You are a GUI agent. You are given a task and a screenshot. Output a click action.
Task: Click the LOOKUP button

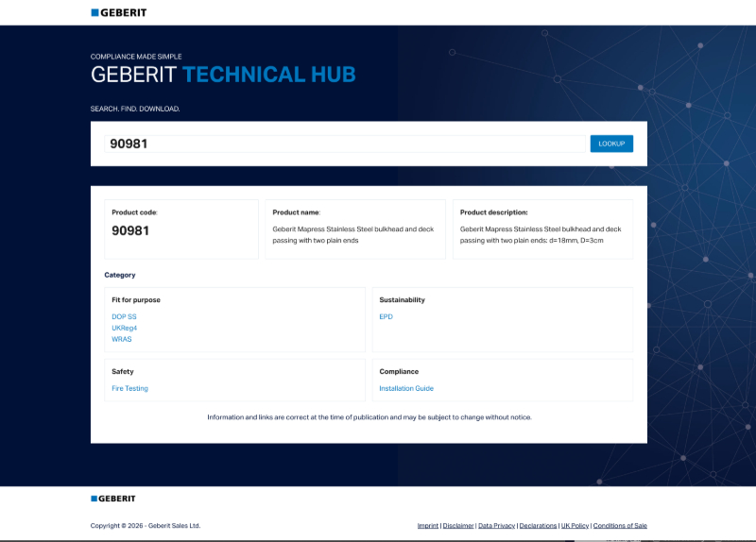pyautogui.click(x=611, y=144)
